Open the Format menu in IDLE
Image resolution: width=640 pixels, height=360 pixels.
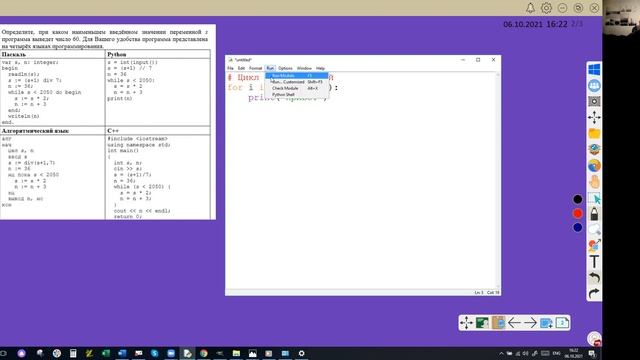coord(256,68)
